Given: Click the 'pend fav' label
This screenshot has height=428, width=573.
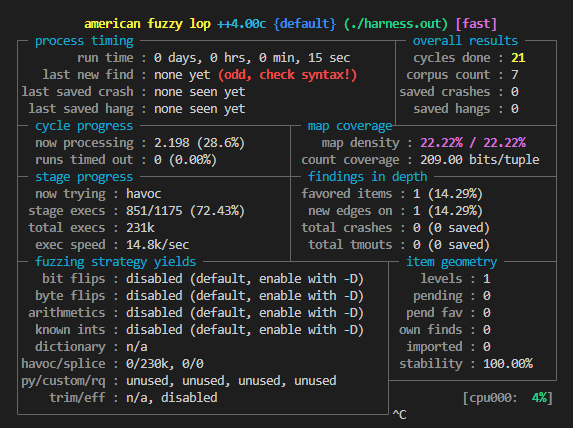Looking at the screenshot, I should pyautogui.click(x=434, y=313).
